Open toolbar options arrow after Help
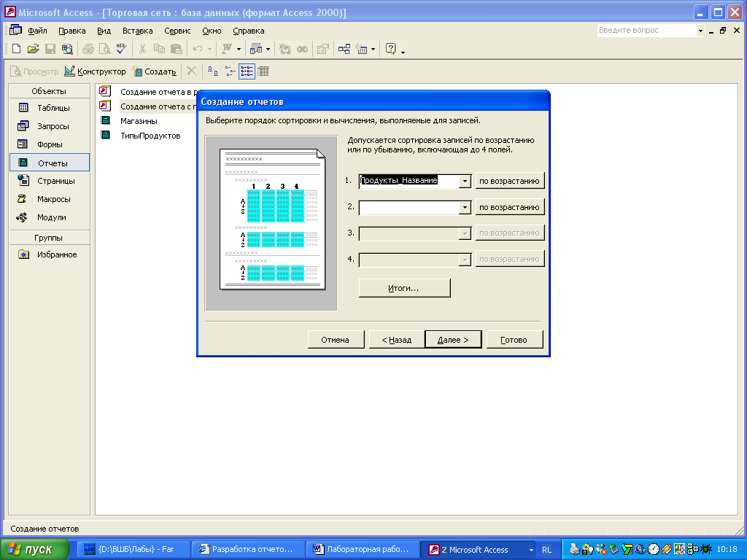The height and width of the screenshot is (560, 747). pyautogui.click(x=403, y=52)
